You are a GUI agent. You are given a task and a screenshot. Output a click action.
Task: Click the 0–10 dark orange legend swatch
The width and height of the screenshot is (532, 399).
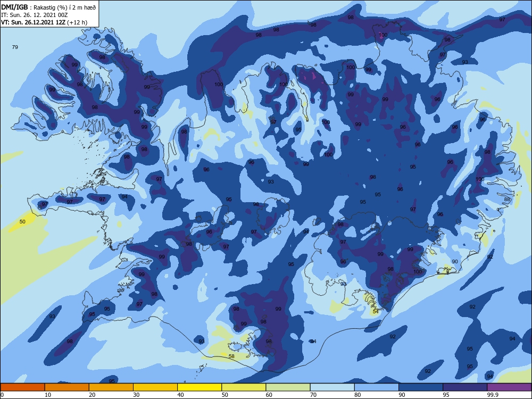22,387
